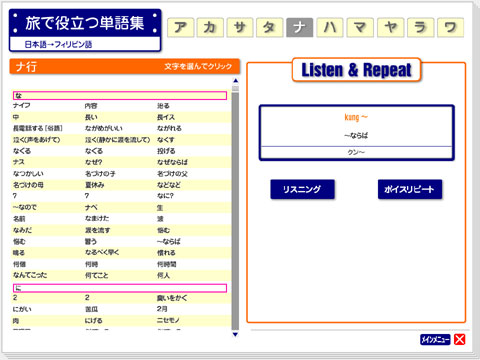Pick the word 何人
This screenshot has height=360, width=480.
163,276
